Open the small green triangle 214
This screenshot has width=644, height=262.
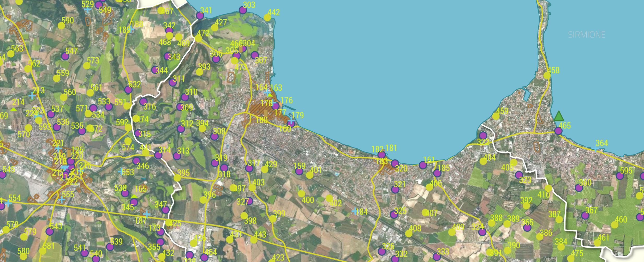pyautogui.click(x=14, y=109)
